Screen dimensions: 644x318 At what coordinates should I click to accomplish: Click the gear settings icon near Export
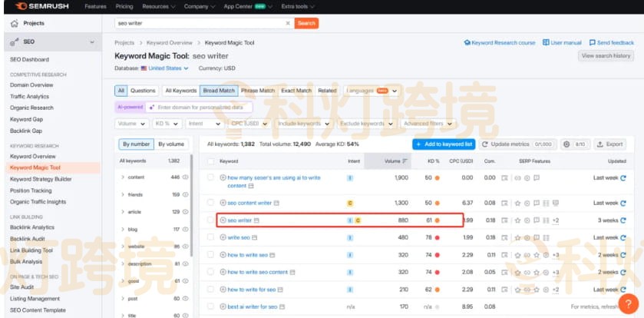point(566,144)
